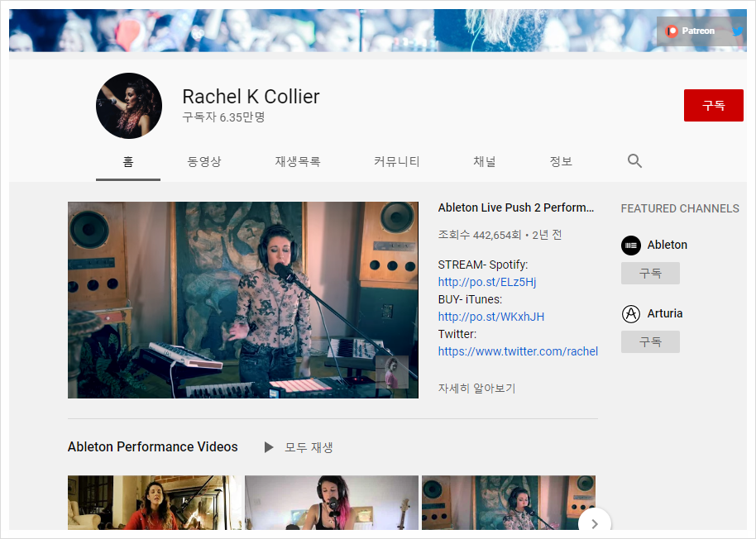Click Rachel K Collier channel avatar
756x539 pixels.
[129, 106]
